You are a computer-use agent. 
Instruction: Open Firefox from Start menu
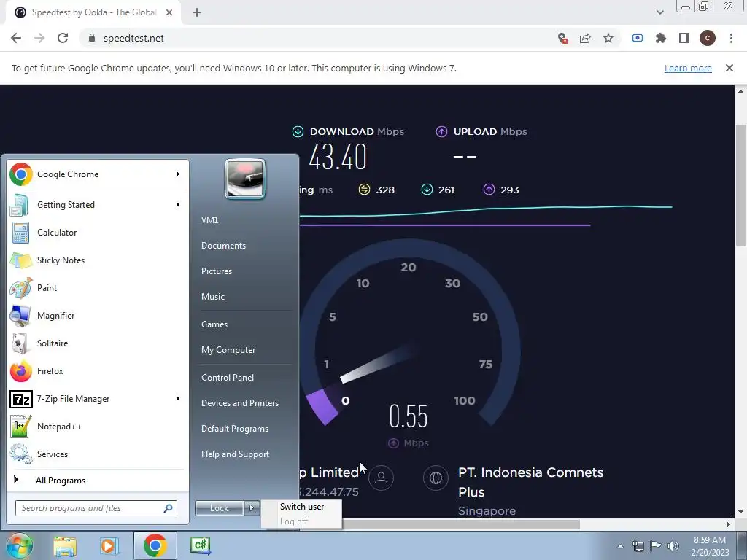tap(96, 371)
